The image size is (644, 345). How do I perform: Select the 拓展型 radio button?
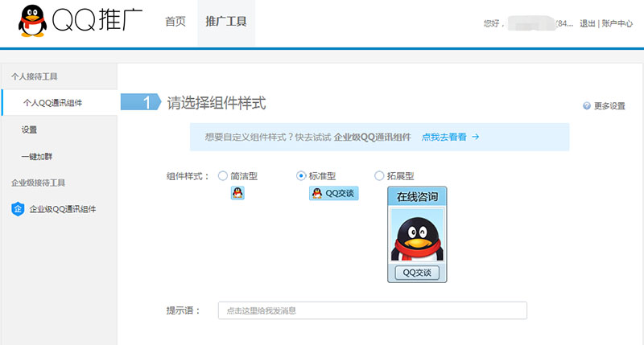(380, 176)
